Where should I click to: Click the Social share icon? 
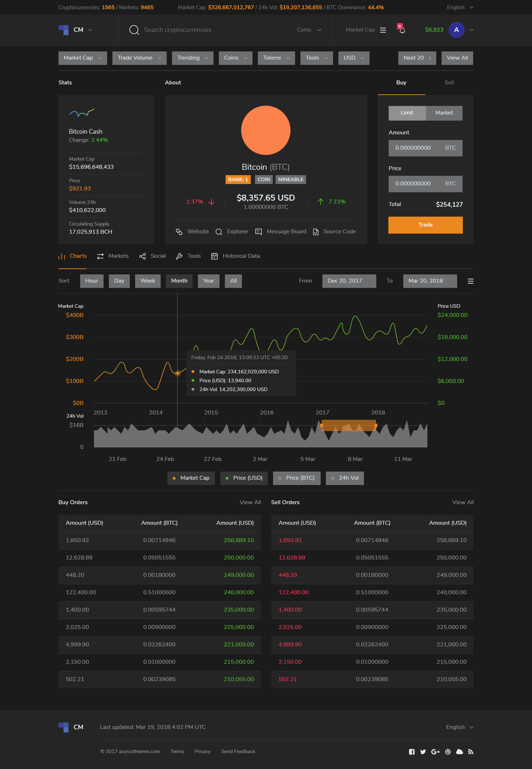pos(143,256)
